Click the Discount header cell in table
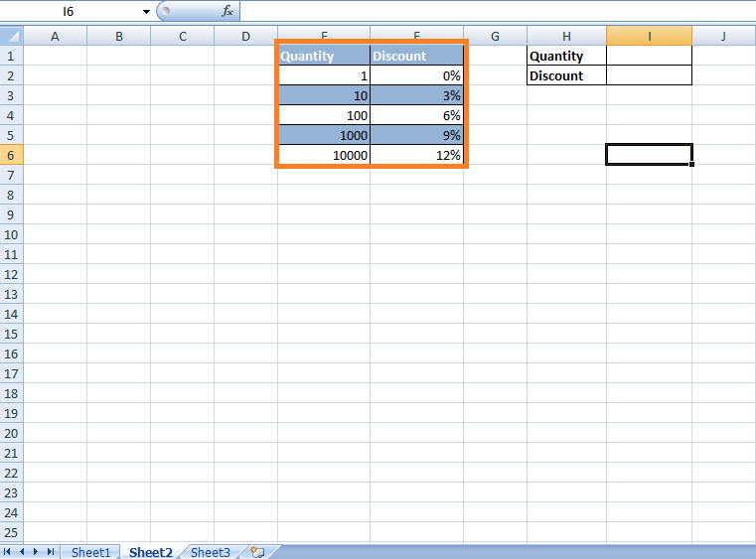 (416, 57)
